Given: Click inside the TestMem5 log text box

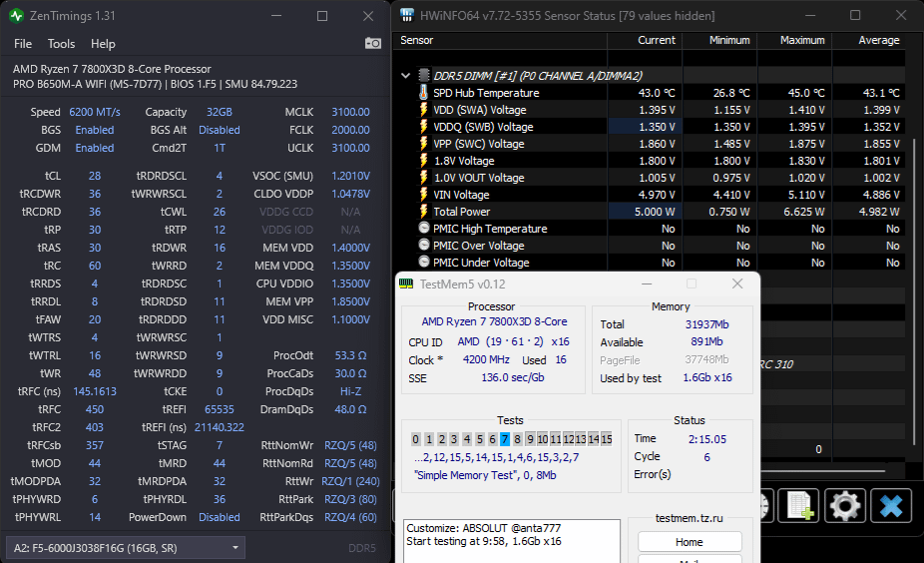Looking at the screenshot, I should click(512, 541).
